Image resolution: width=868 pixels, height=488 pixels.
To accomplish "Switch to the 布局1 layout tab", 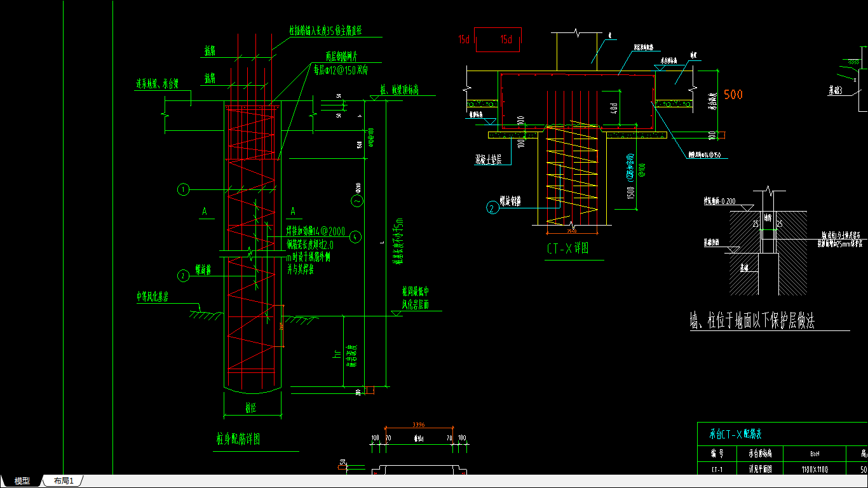I will pos(64,481).
